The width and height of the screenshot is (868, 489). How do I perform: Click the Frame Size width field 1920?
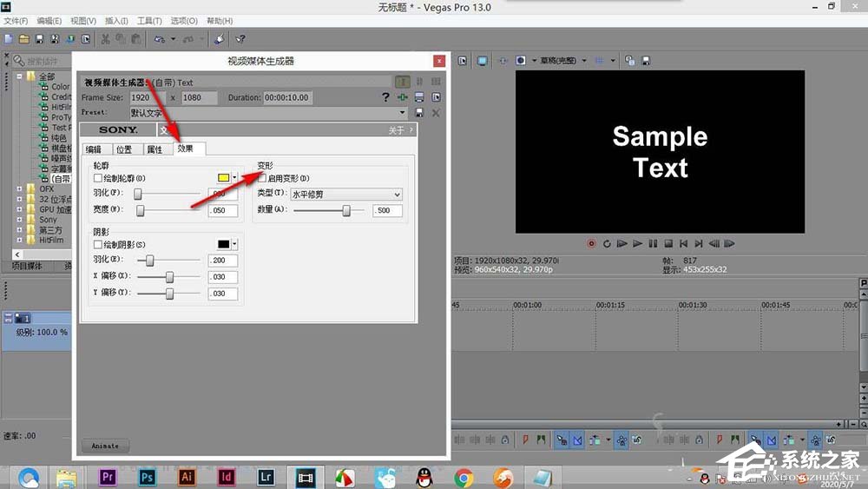tap(147, 97)
